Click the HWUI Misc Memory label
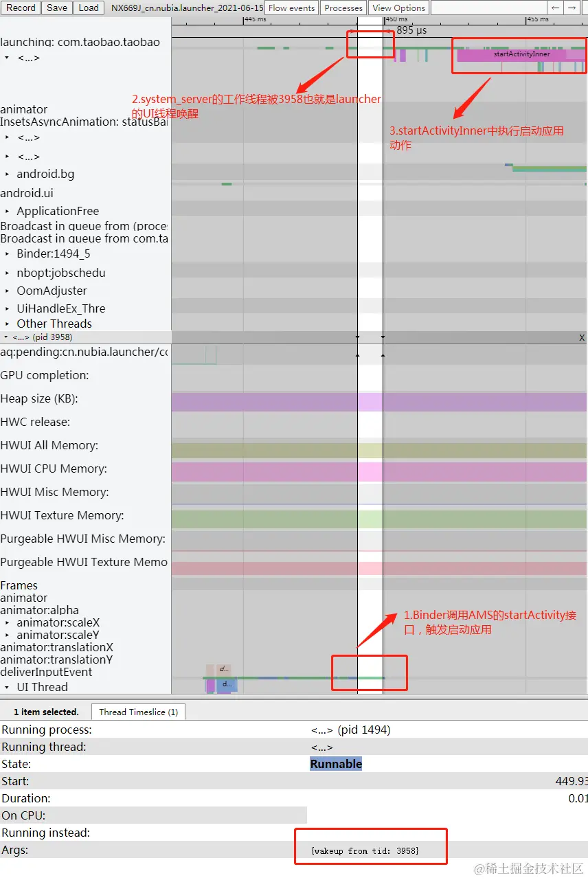The width and height of the screenshot is (588, 880). tap(54, 492)
